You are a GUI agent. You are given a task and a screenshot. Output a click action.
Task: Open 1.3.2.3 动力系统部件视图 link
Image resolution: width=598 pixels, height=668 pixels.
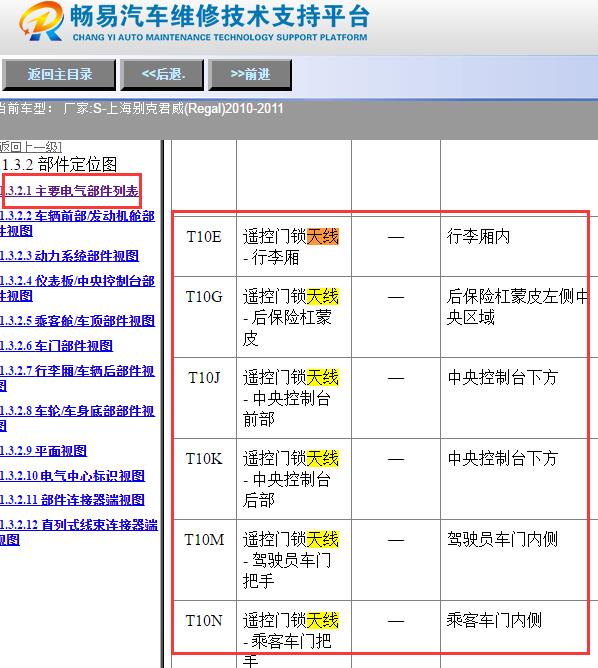(69, 256)
